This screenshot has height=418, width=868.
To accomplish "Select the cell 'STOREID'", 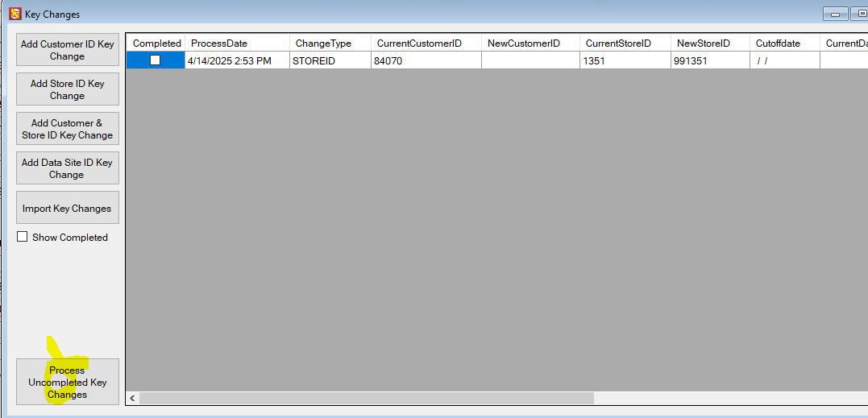I will click(330, 60).
